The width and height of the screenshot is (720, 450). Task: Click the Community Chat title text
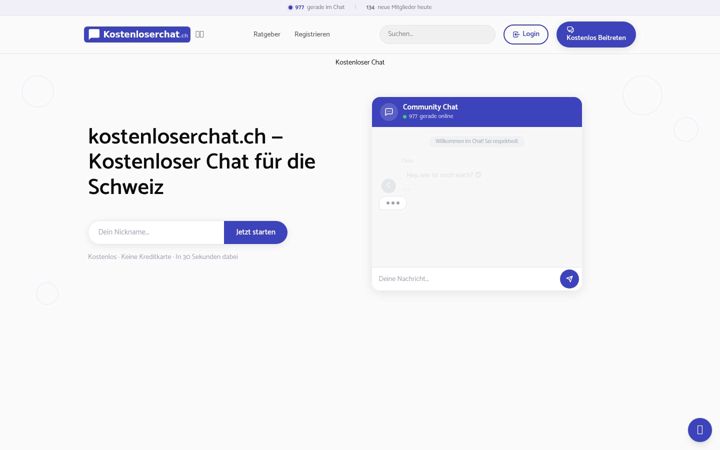(430, 107)
